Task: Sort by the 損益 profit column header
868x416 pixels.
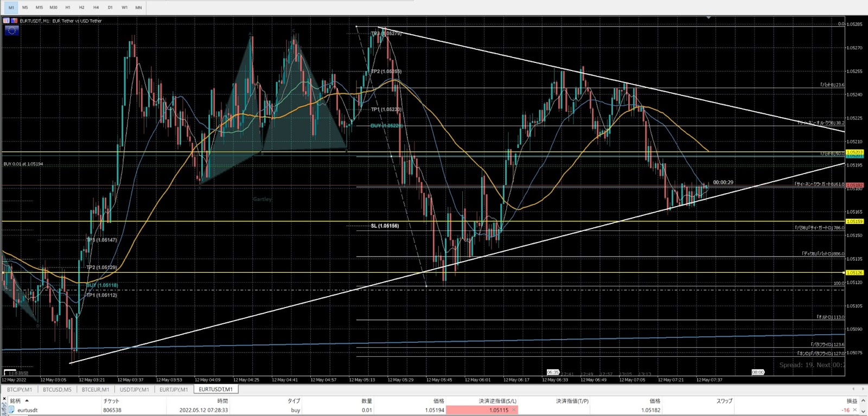Action: [x=852, y=401]
